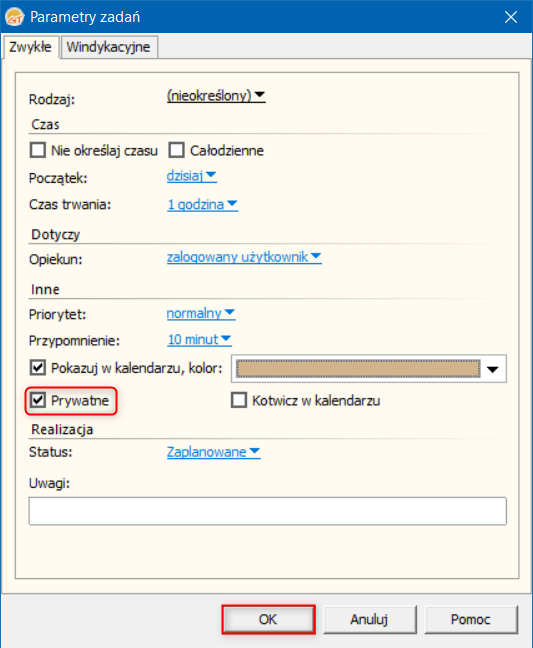Screen dimensions: 533x648
Task: Open the color combo box arrow
Action: pyautogui.click(x=493, y=369)
